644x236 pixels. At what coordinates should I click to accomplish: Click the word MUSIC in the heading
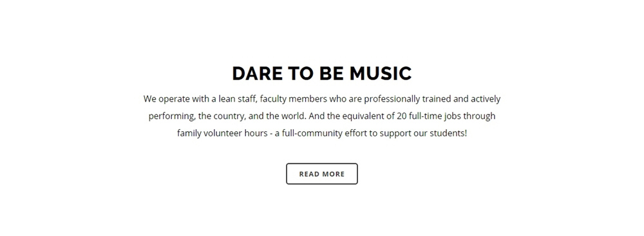coord(381,73)
